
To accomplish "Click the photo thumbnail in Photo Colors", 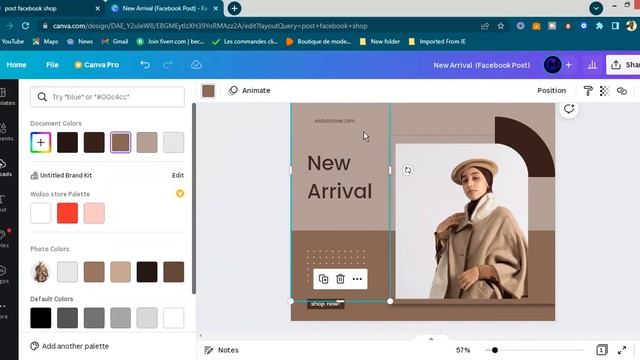I will tap(41, 272).
